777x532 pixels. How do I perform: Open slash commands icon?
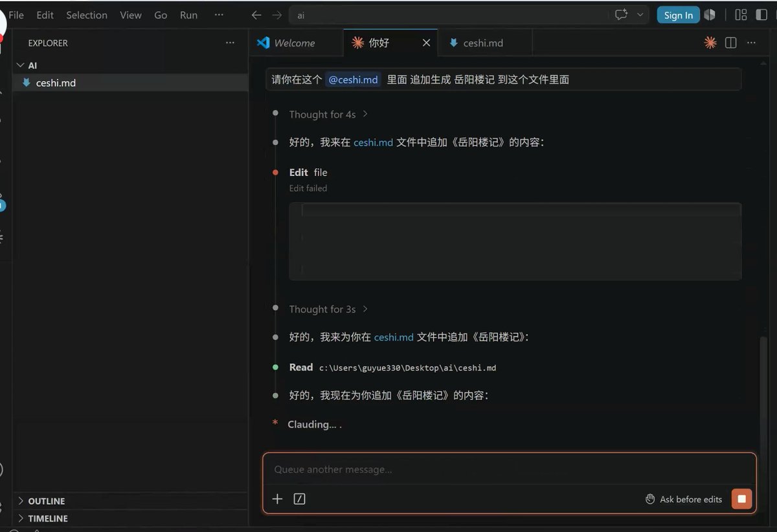pyautogui.click(x=299, y=499)
